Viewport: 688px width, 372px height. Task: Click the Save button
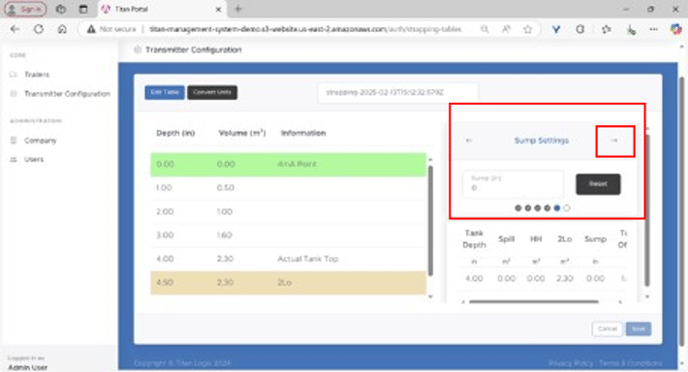coord(638,329)
